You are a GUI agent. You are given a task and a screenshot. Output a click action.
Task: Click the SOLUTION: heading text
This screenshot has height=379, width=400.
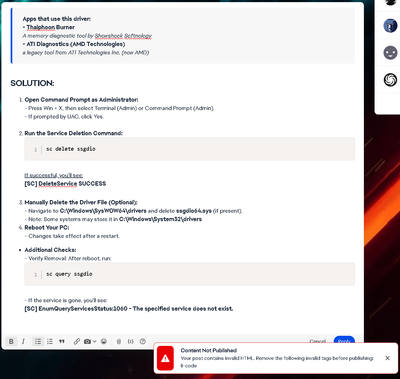(x=32, y=83)
